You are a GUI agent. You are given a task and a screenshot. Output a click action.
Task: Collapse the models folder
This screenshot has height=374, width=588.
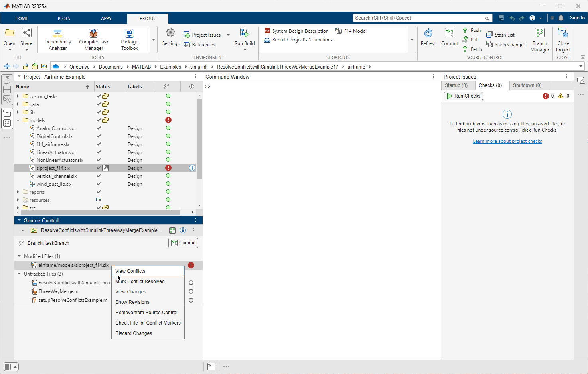coord(18,120)
